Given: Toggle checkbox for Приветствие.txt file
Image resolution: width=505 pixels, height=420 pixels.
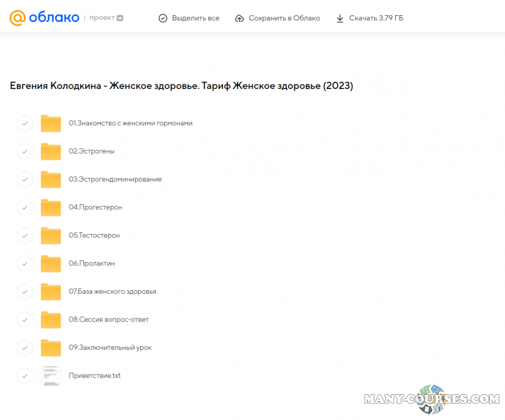Looking at the screenshot, I should click(x=25, y=376).
